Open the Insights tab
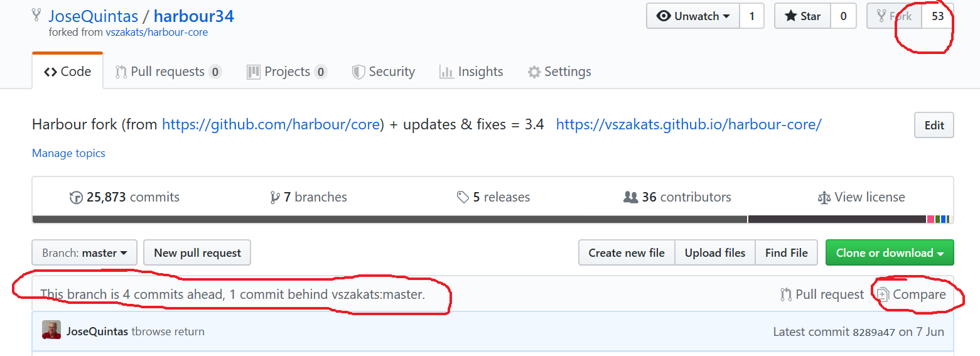Viewport: 980px width, 356px height. click(x=471, y=72)
